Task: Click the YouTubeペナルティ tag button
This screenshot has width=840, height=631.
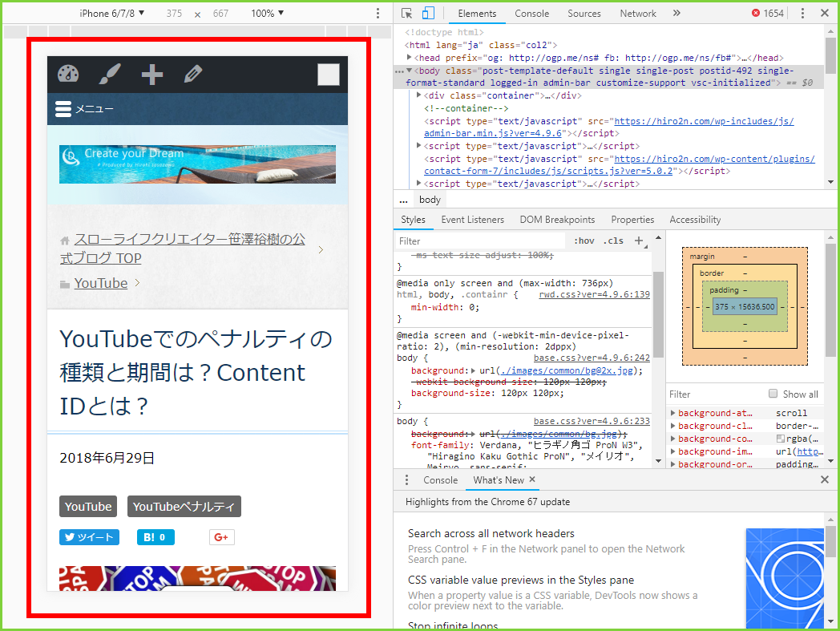Action: click(184, 506)
